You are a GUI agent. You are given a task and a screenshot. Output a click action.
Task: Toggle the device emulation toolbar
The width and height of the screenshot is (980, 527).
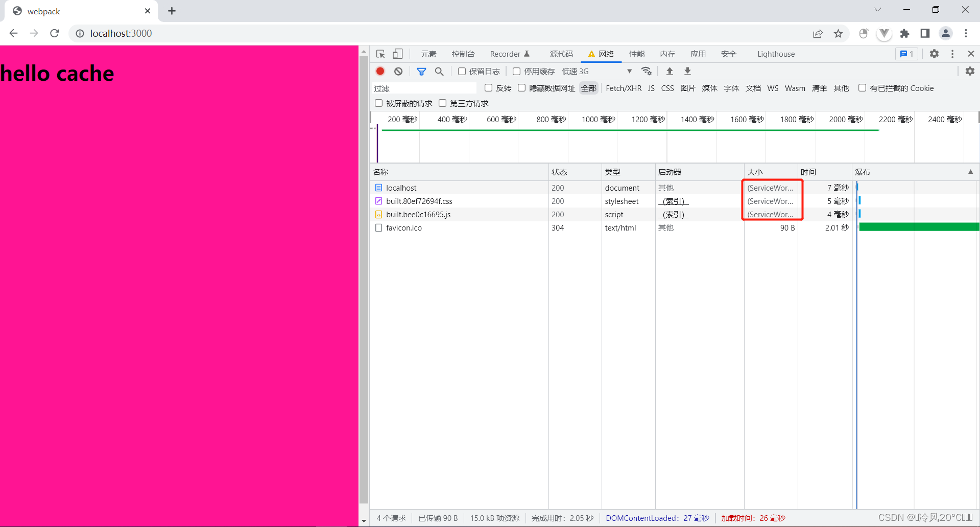(398, 54)
